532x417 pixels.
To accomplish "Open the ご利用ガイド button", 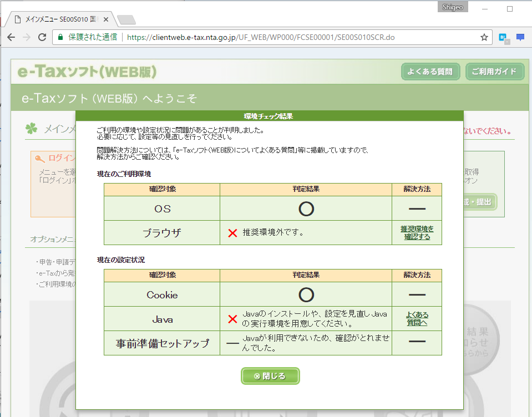I will [494, 72].
